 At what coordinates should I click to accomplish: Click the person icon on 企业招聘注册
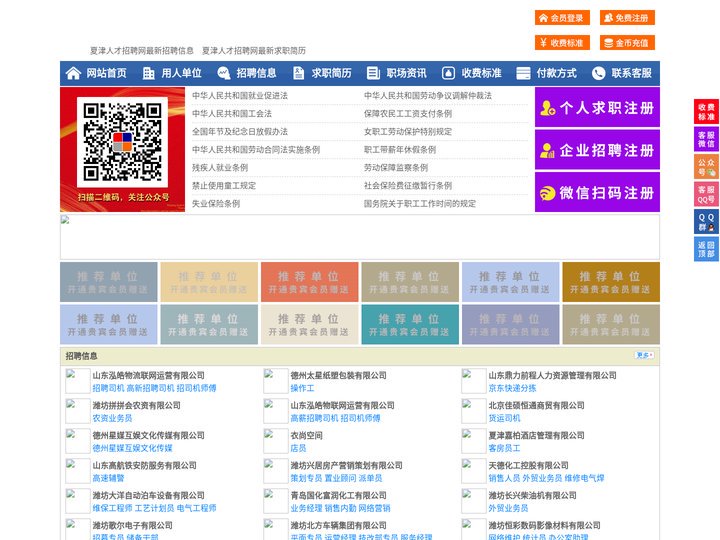pyautogui.click(x=547, y=150)
